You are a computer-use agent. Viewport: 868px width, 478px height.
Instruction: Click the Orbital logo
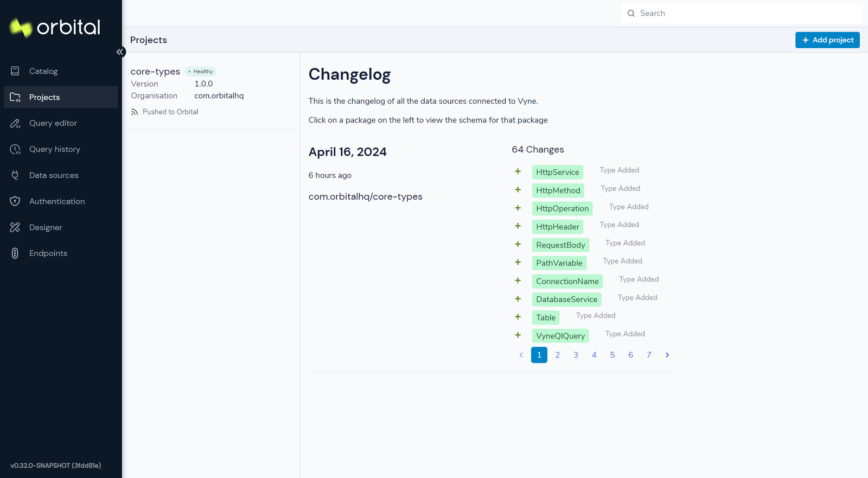click(55, 27)
